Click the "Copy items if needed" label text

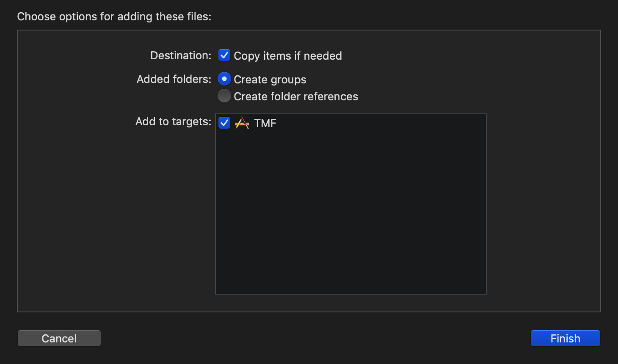click(x=287, y=56)
